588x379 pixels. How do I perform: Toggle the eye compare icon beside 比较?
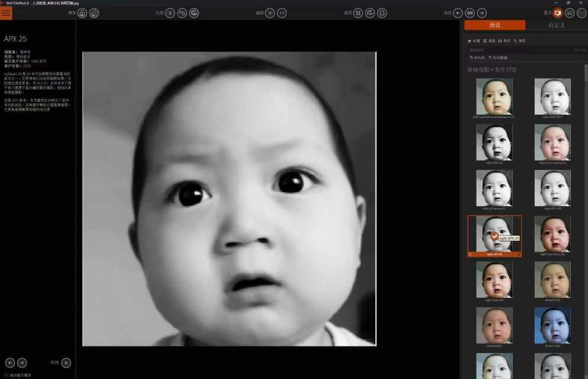click(170, 13)
